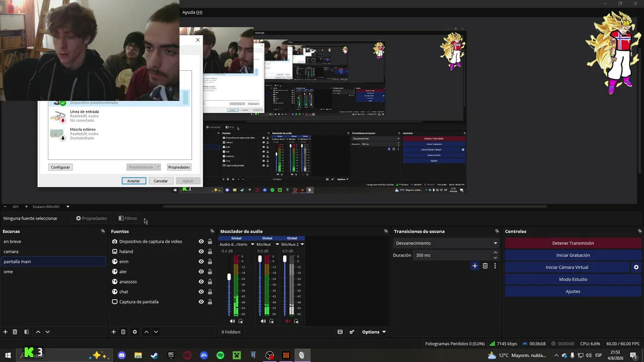Screen dimensions: 644x362
Task: Add a new scene with the plus icon
Action: (6, 332)
